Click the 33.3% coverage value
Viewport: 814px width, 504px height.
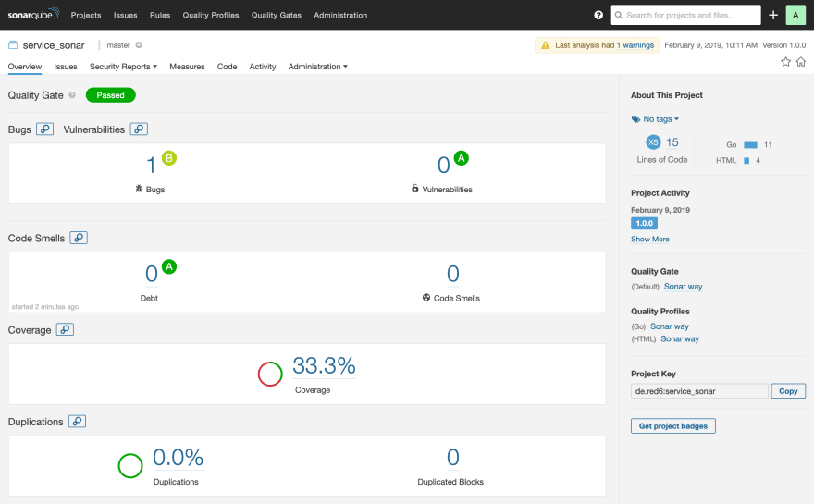coord(324,365)
